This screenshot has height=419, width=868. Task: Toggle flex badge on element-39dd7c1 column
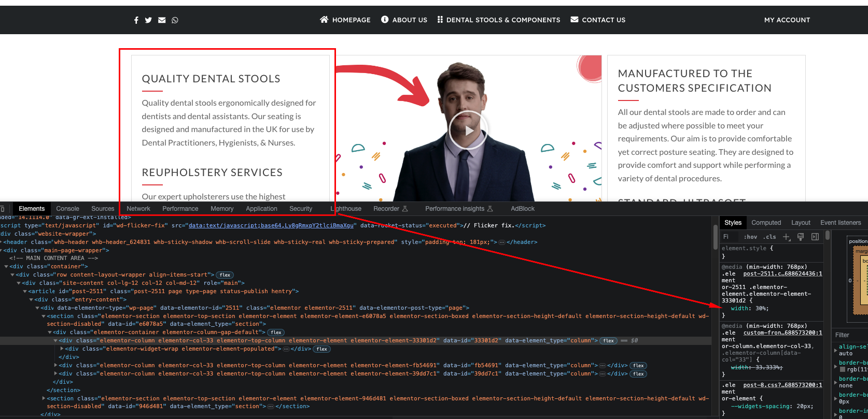click(638, 374)
